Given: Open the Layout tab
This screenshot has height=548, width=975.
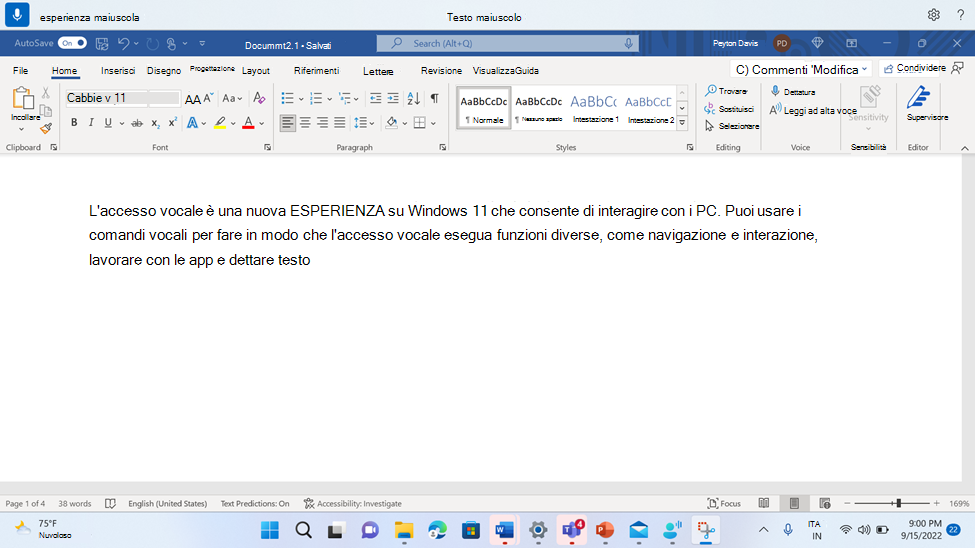Looking at the screenshot, I should click(x=256, y=70).
